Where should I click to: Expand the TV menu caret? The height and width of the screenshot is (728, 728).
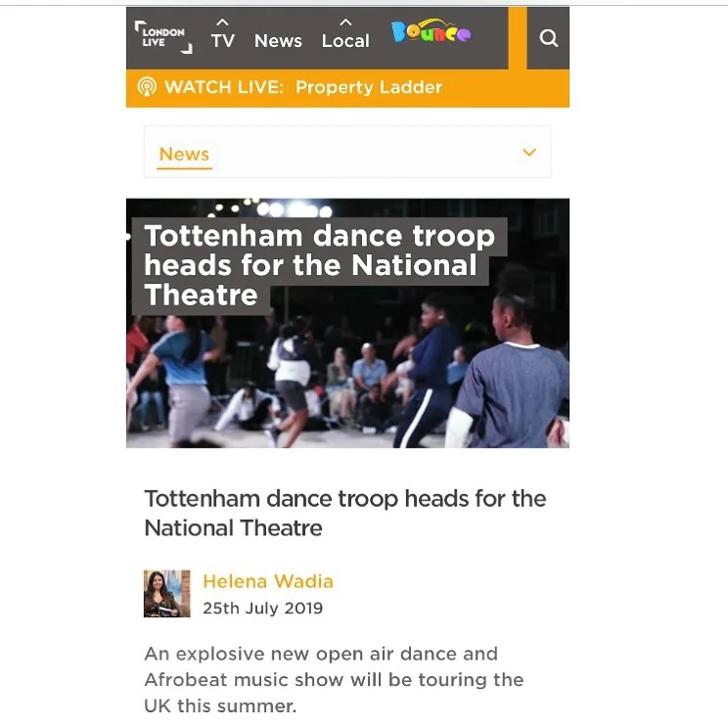223,23
